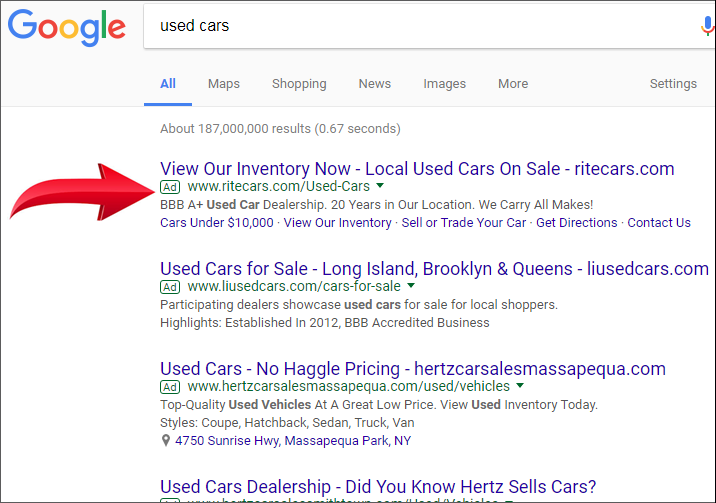Expand dropdown arrow beside liusedcars.com/cars-for-sale URL

tap(411, 286)
